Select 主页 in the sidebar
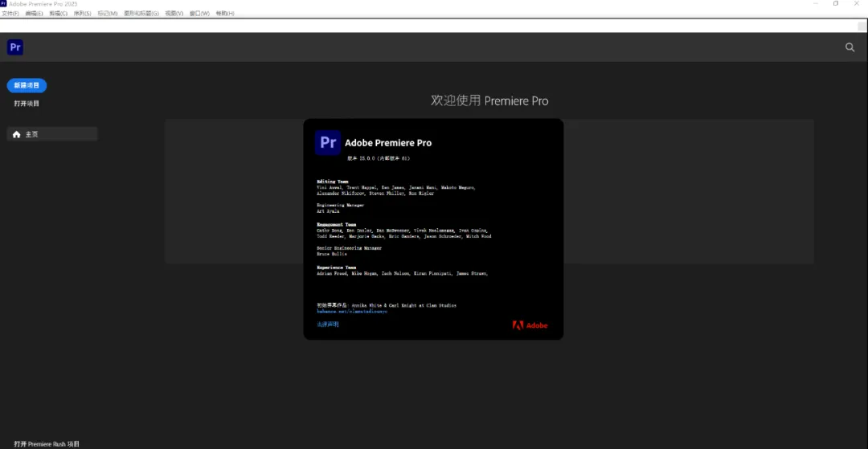The image size is (868, 449). click(52, 134)
